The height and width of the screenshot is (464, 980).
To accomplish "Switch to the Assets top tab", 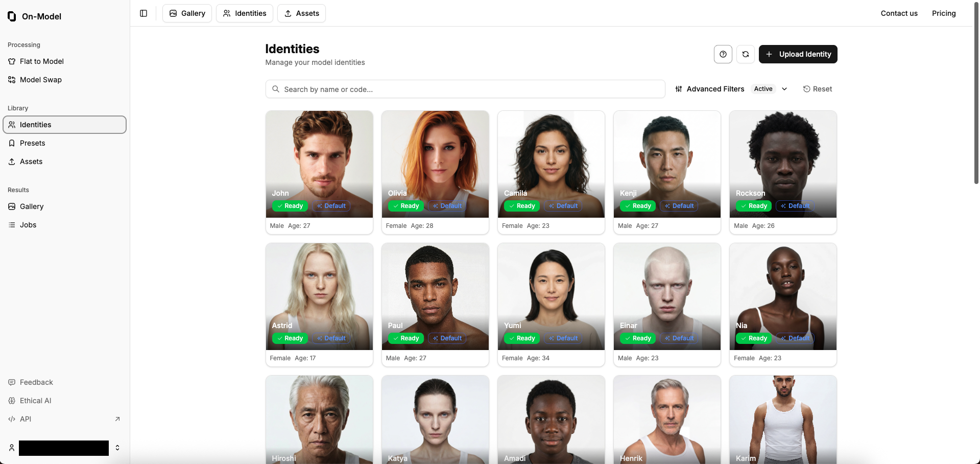I will click(301, 13).
